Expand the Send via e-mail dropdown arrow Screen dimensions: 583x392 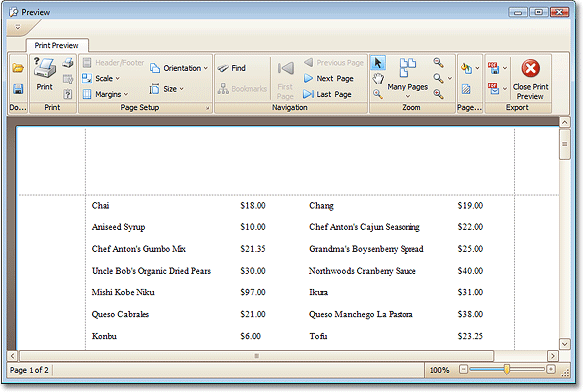coord(505,89)
